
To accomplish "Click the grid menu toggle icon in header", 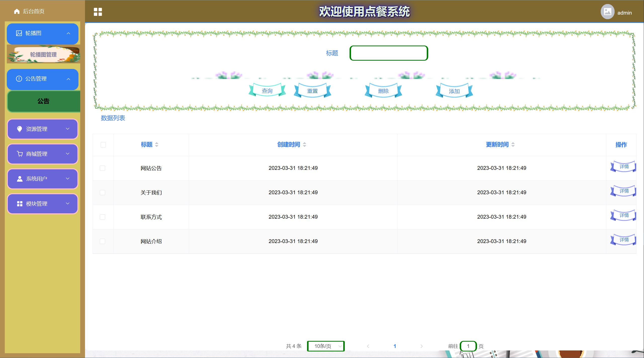I will [x=98, y=12].
